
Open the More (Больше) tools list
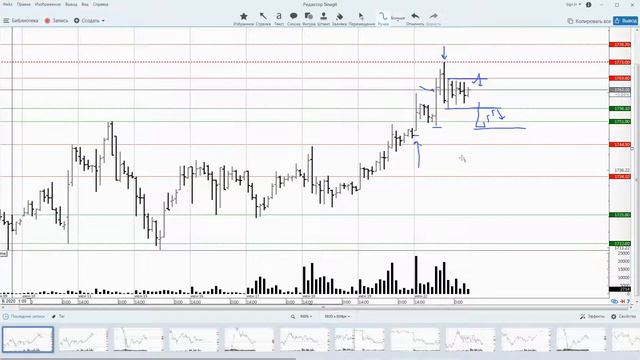coord(398,18)
